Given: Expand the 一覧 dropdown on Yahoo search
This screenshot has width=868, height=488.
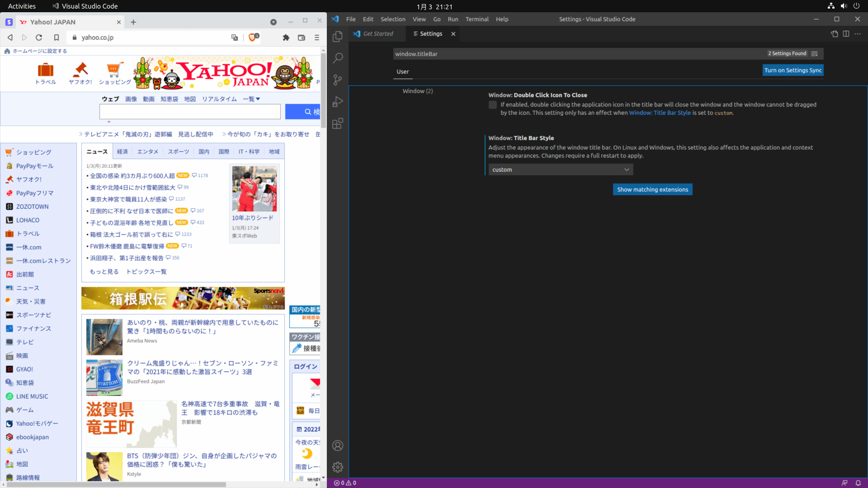Looking at the screenshot, I should [x=251, y=99].
